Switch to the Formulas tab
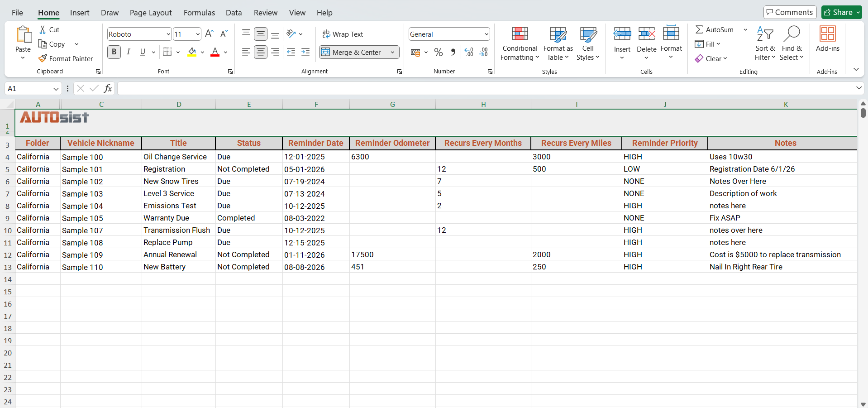 [x=199, y=13]
